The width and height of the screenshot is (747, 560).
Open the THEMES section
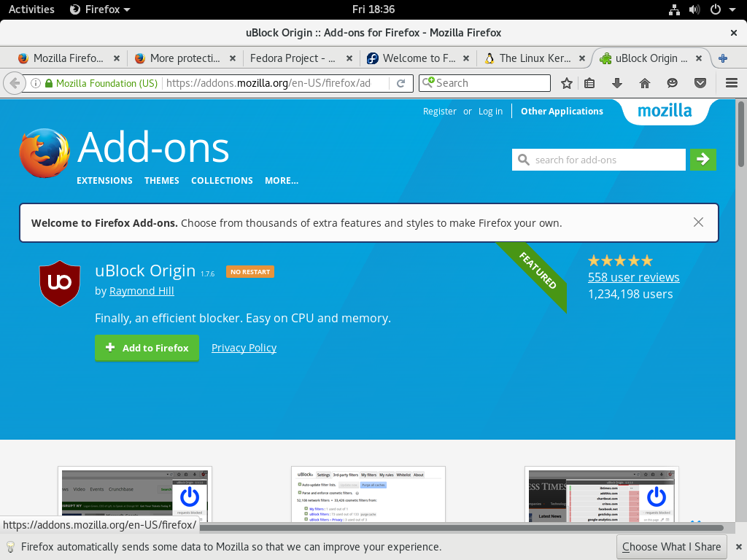162,181
